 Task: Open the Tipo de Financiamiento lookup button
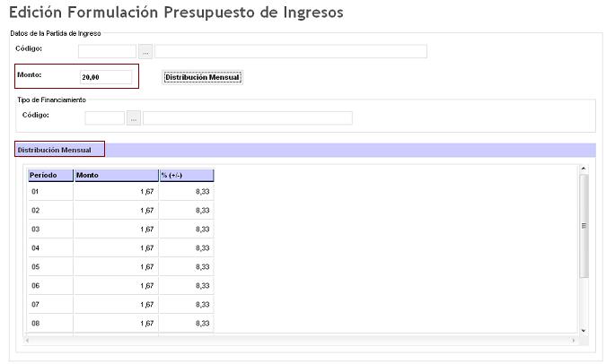(134, 117)
